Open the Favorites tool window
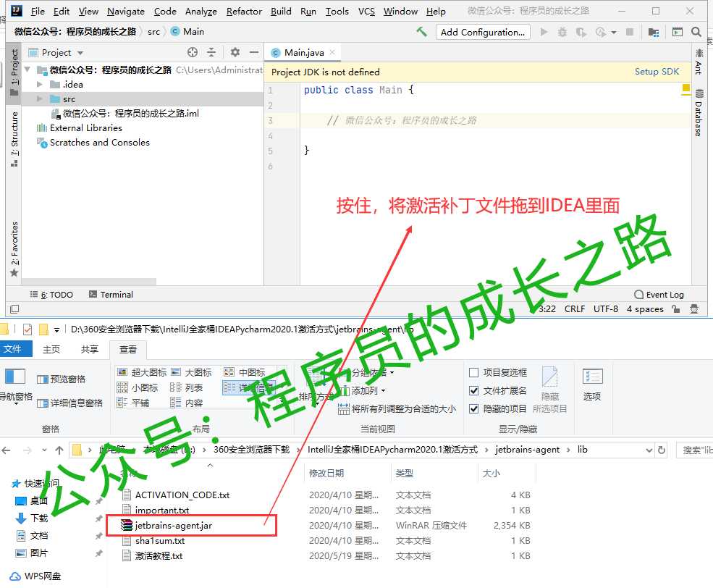The image size is (713, 588). tap(14, 249)
